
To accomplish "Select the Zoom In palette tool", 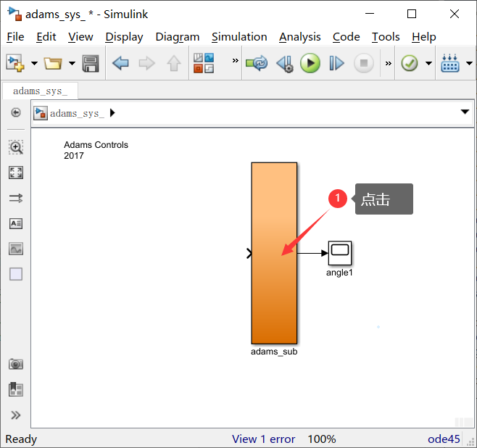I will 16,147.
